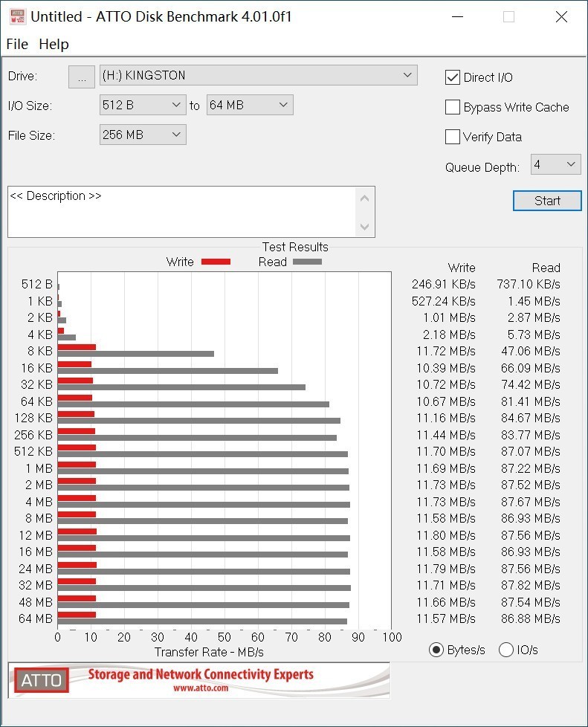The width and height of the screenshot is (588, 727).
Task: Click the 10.39 MB/s write value
Action: coord(446,368)
